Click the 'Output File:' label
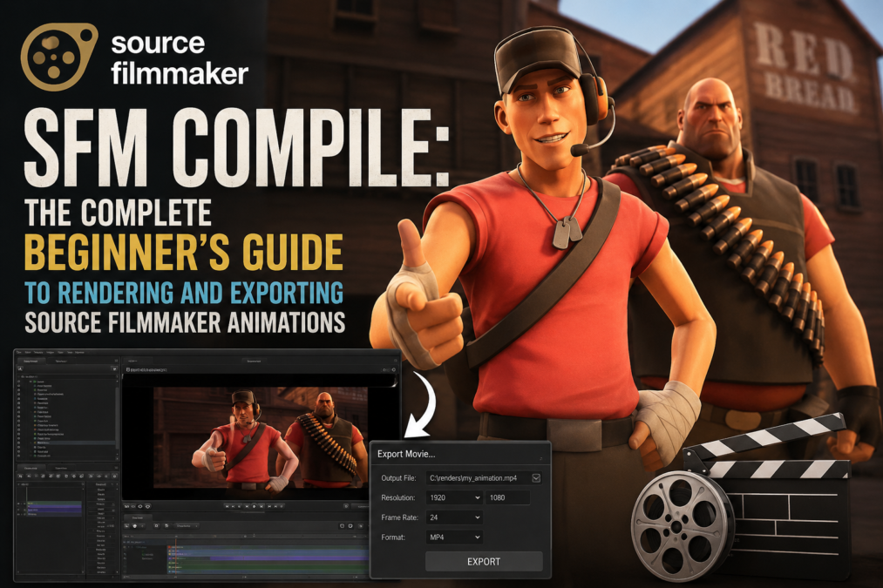The height and width of the screenshot is (588, 883). point(398,477)
